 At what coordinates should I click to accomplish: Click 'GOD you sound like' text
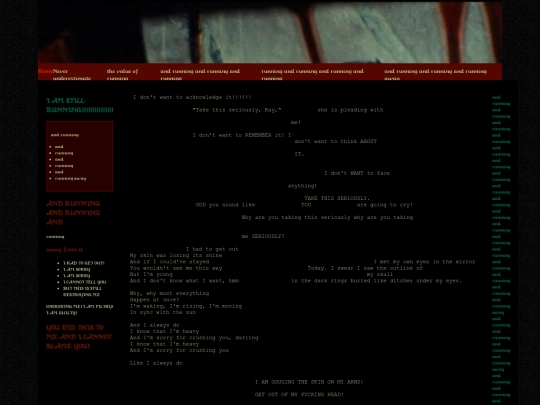pyautogui.click(x=225, y=205)
